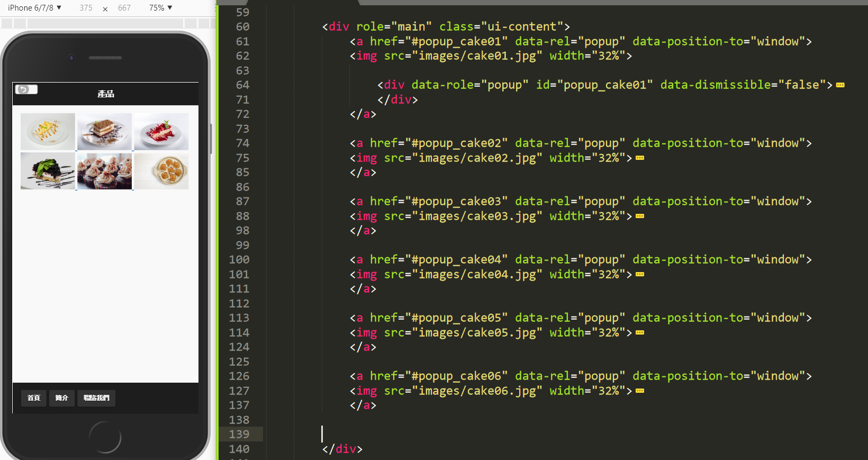
Task: Expand the folded code marker on line 101
Action: coord(640,275)
